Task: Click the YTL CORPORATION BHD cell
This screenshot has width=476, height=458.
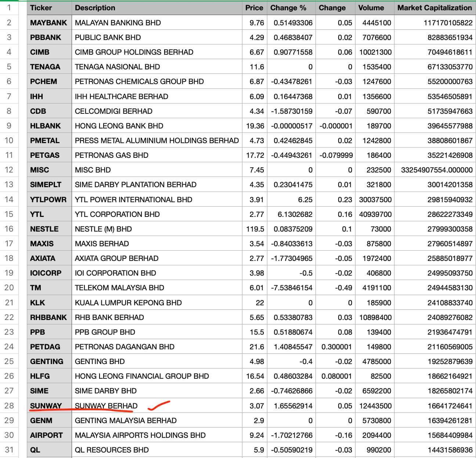Action: (157, 214)
